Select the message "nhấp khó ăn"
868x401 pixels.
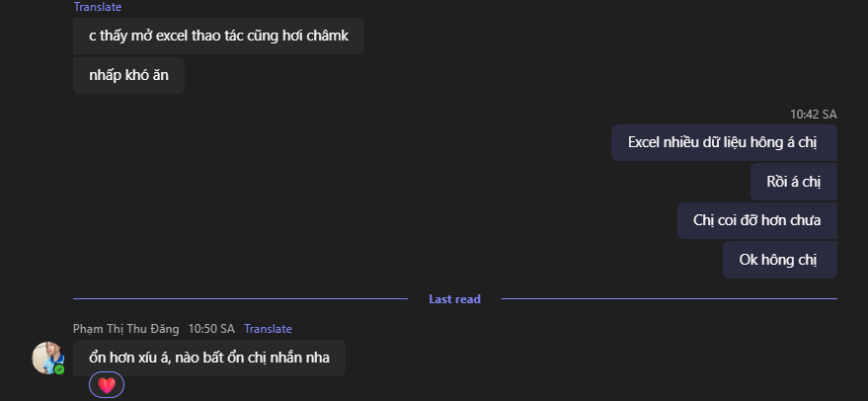(x=128, y=76)
